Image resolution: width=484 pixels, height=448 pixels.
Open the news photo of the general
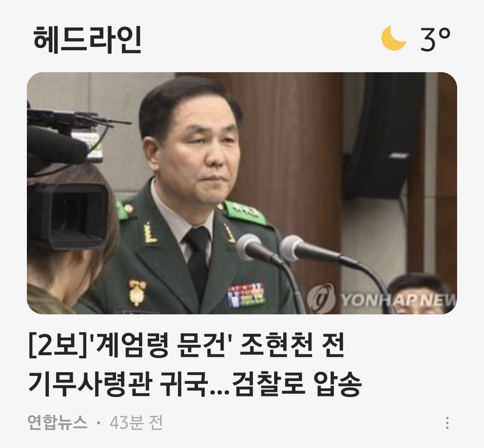click(242, 193)
